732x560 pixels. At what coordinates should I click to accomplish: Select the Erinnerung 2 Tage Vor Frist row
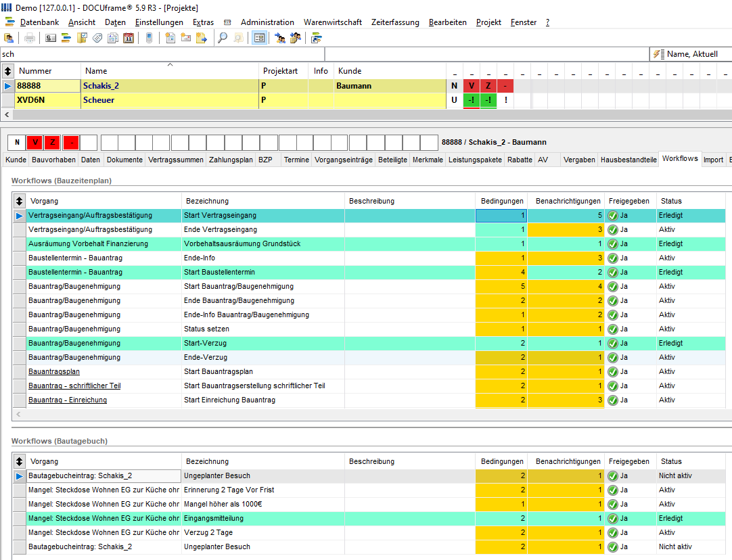(x=369, y=490)
